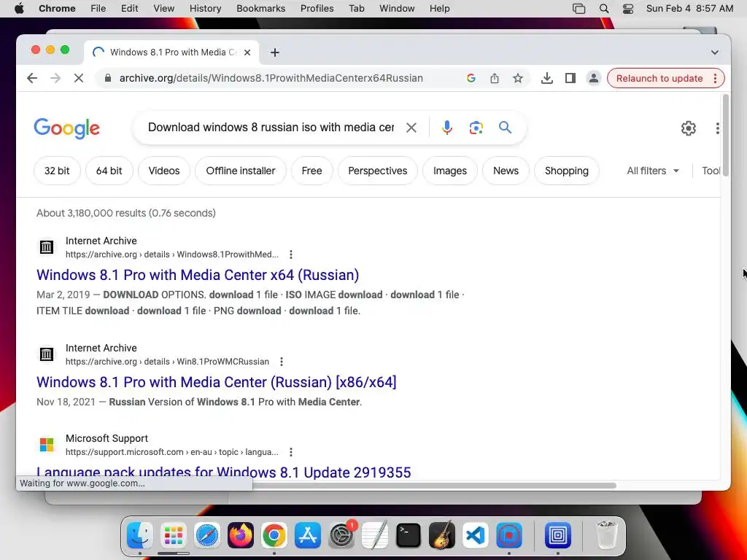Apply the 64 bit filter chip
Image resolution: width=747 pixels, height=560 pixels.
tap(109, 171)
